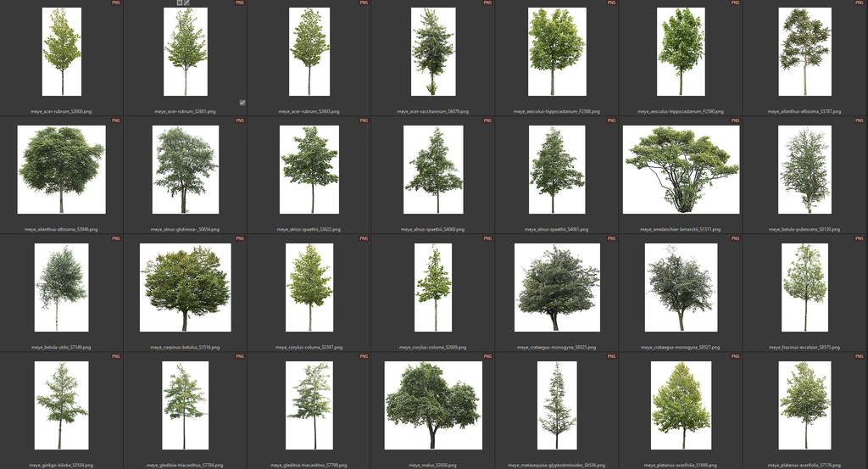
Task: Click the ginkgo-biloba_S3554 tree thumbnail
Action: point(62,405)
